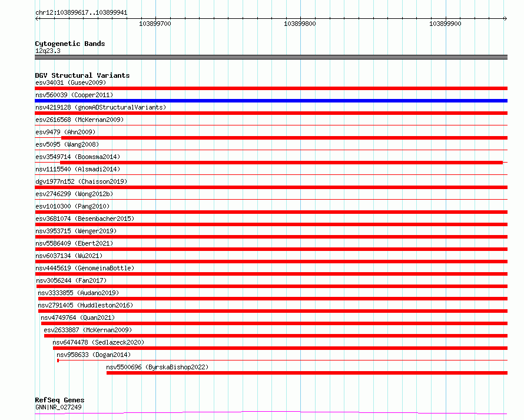This screenshot has height=420, width=524.
Task: Open variant esv9479 (Ahn2009)
Action: click(65, 132)
